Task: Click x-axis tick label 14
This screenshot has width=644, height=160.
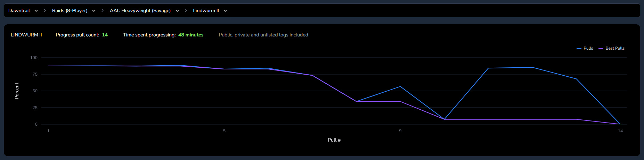Action: point(620,131)
